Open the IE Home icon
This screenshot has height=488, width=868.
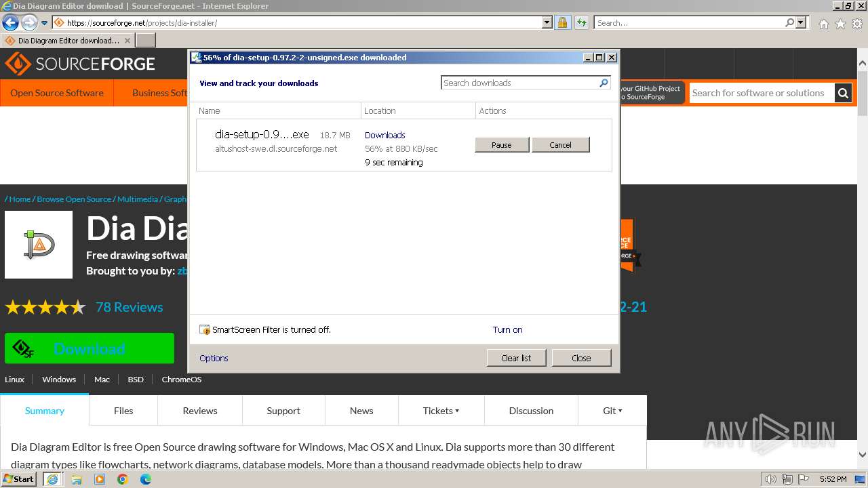coord(823,24)
